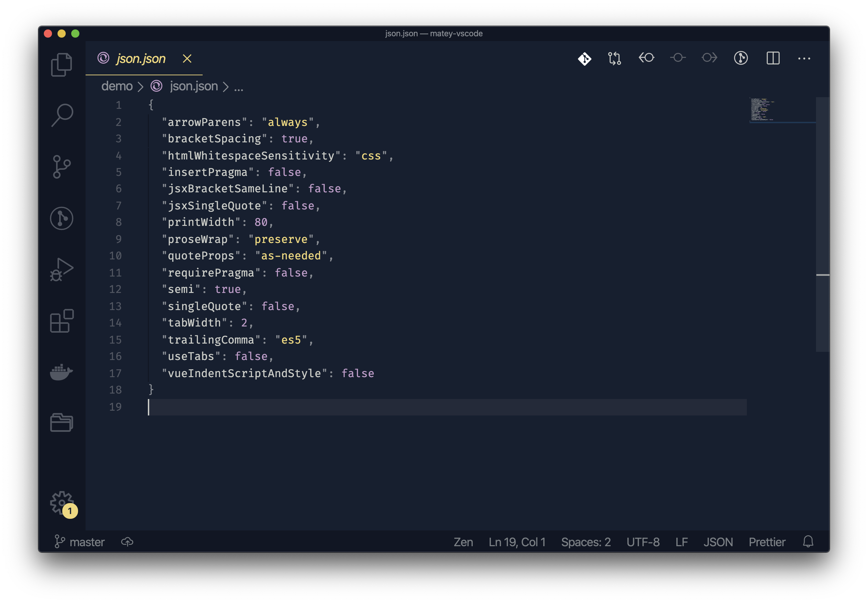Click the demo folder breadcrumb
Viewport: 868px width, 603px height.
(x=117, y=86)
